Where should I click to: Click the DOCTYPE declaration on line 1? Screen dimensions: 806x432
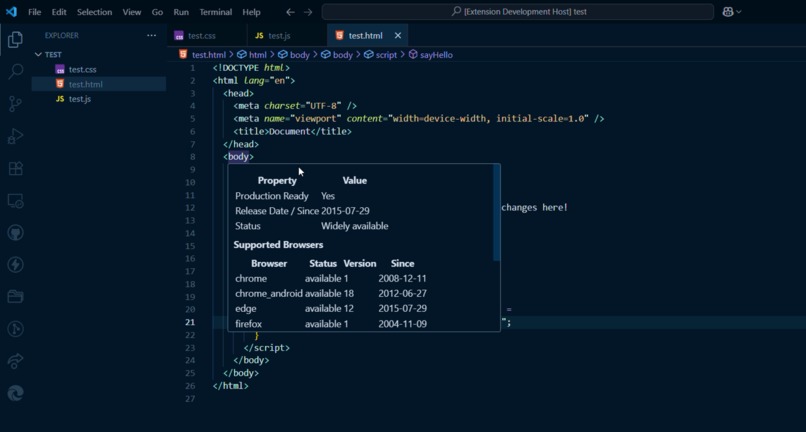(x=251, y=68)
